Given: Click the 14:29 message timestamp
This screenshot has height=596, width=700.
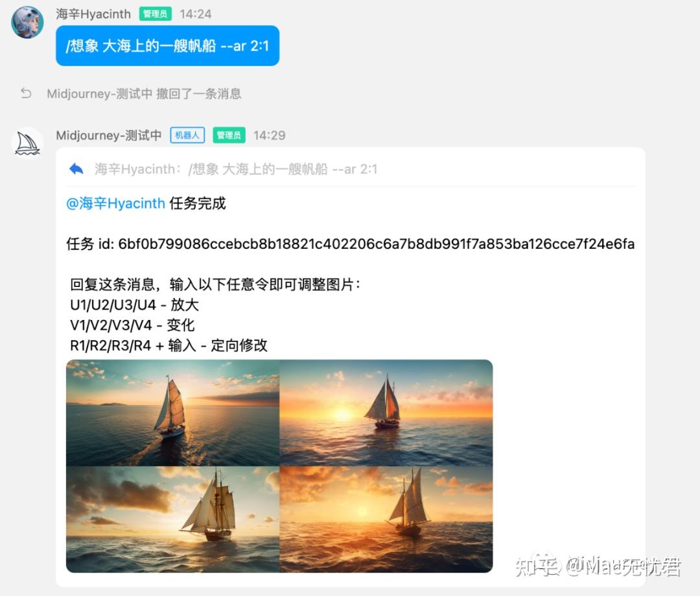Looking at the screenshot, I should click(269, 135).
